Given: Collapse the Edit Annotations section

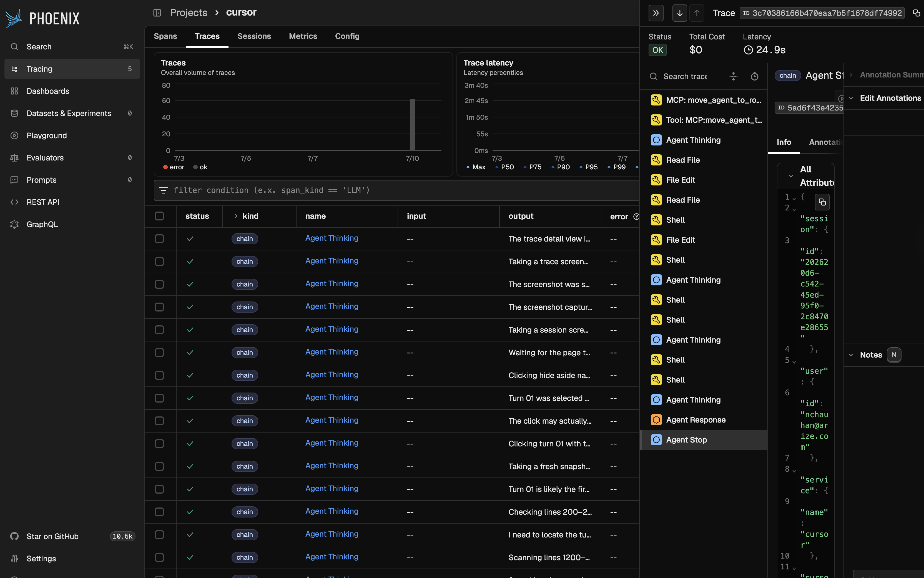Looking at the screenshot, I should coord(851,98).
